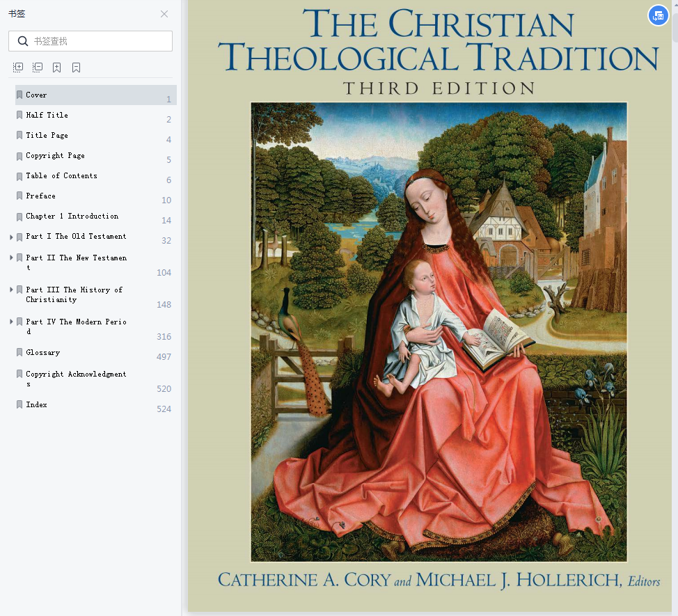Expand Part I The Old Testament
The image size is (678, 616).
(x=11, y=237)
